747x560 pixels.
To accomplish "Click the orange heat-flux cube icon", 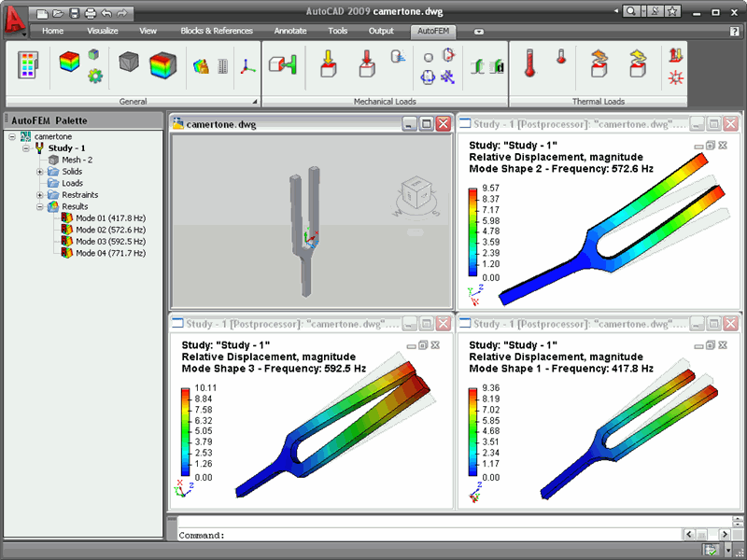I will pyautogui.click(x=599, y=63).
